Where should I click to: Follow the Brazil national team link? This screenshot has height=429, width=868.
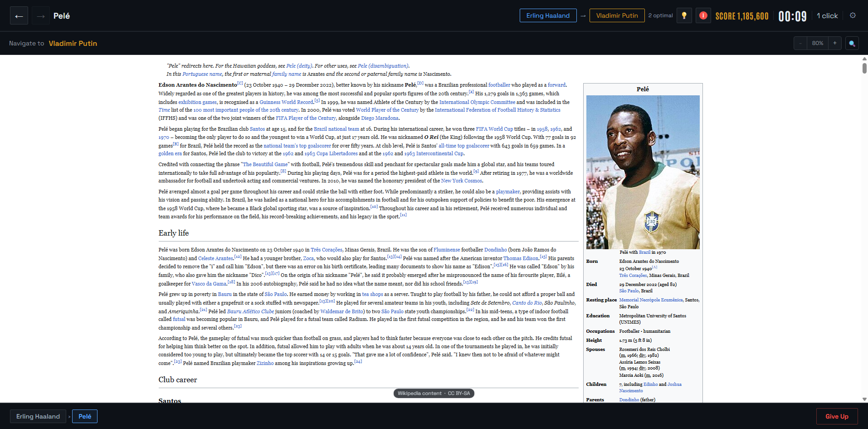[x=336, y=129]
